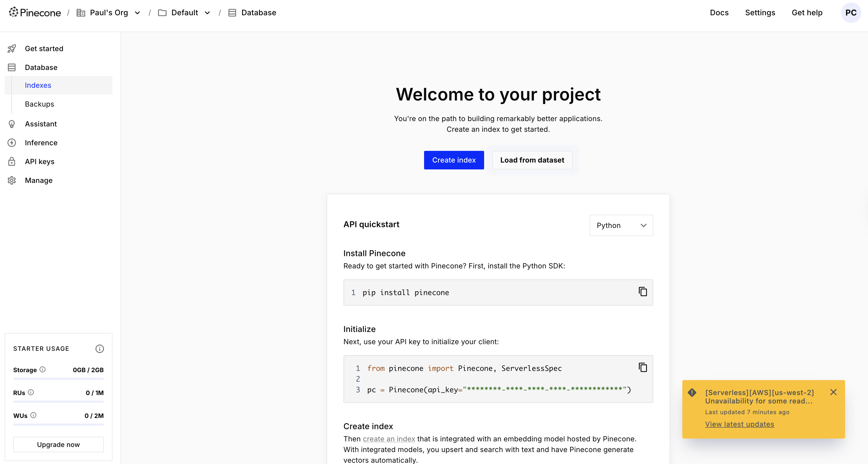Select the Get started rocket icon

click(12, 49)
